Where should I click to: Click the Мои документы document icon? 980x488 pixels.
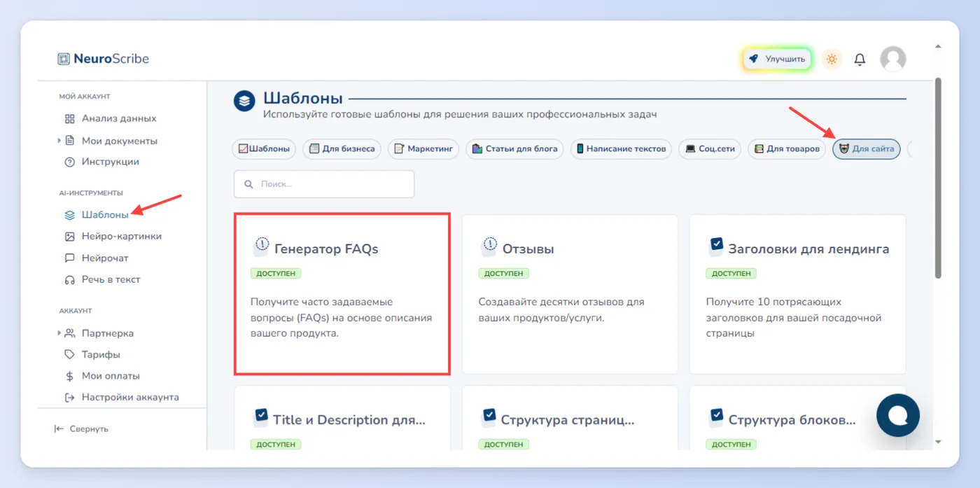69,141
